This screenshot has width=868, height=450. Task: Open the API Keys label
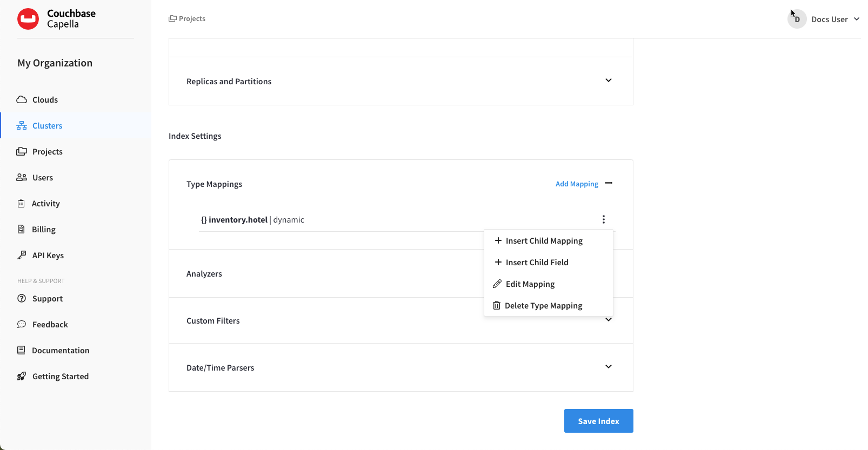pyautogui.click(x=48, y=256)
